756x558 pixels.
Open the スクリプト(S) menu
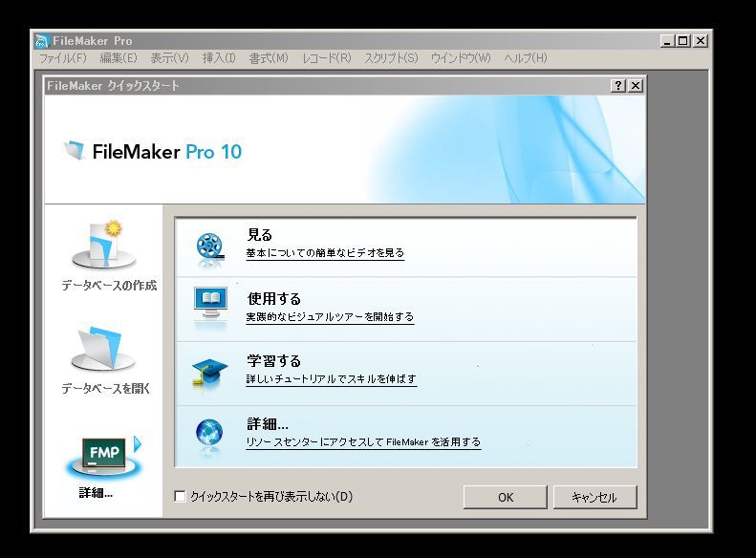point(391,58)
